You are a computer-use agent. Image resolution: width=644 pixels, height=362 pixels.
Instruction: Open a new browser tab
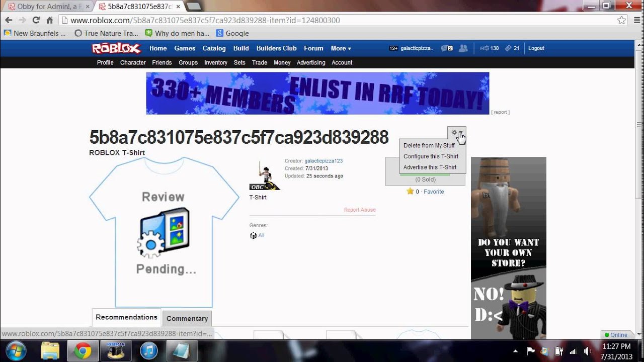coord(193,7)
